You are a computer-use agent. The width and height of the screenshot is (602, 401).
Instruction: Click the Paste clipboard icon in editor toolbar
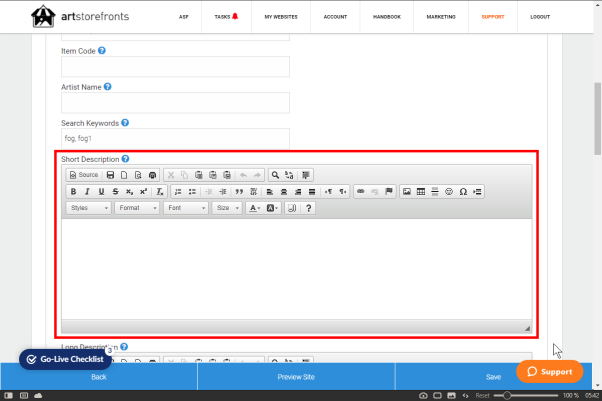point(198,175)
